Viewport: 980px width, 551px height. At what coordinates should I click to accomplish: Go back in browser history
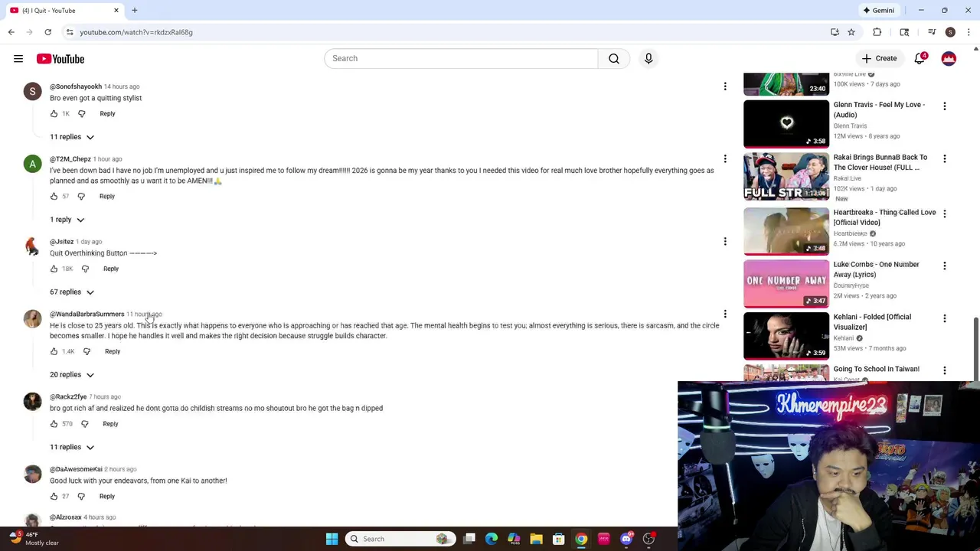[11, 32]
